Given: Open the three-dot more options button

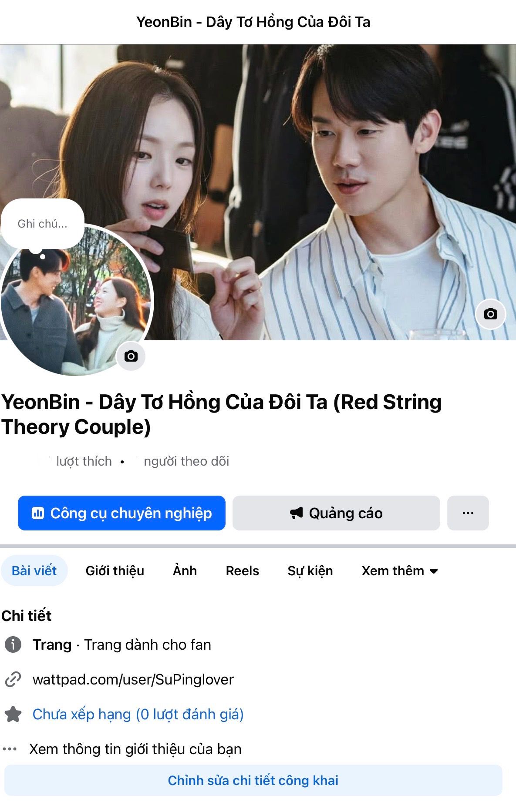Looking at the screenshot, I should click(468, 513).
